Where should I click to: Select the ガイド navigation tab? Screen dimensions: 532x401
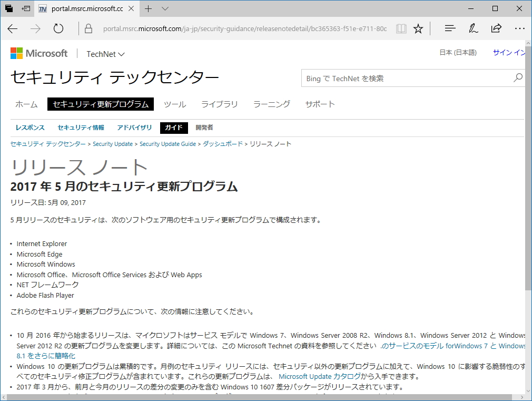174,128
